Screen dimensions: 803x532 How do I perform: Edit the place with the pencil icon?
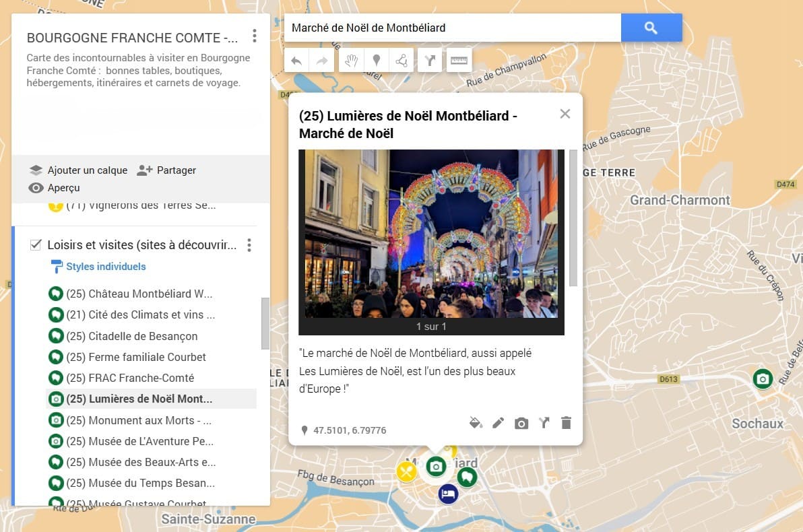499,423
